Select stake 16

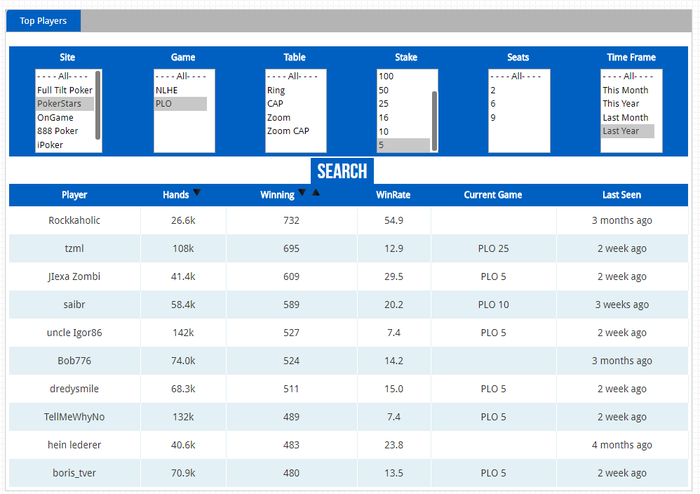(404, 117)
